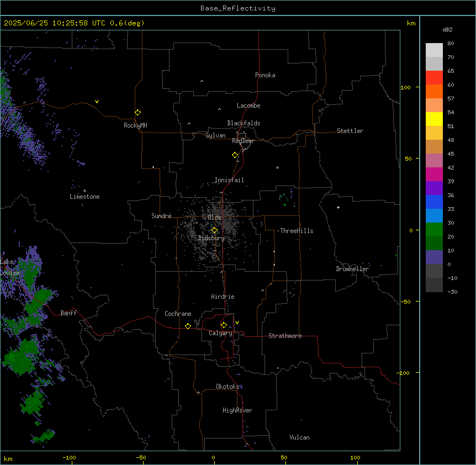Click the Stettler city label
The height and width of the screenshot is (465, 476).
point(350,131)
